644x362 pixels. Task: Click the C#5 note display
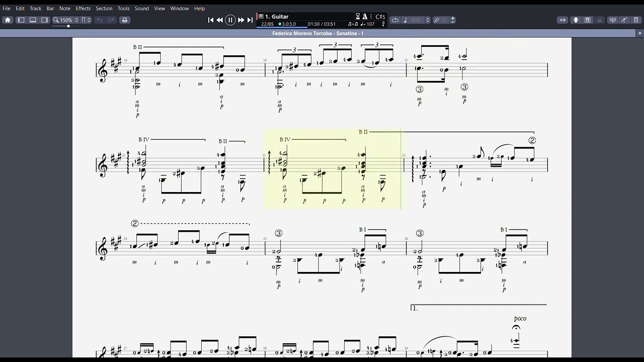click(380, 17)
